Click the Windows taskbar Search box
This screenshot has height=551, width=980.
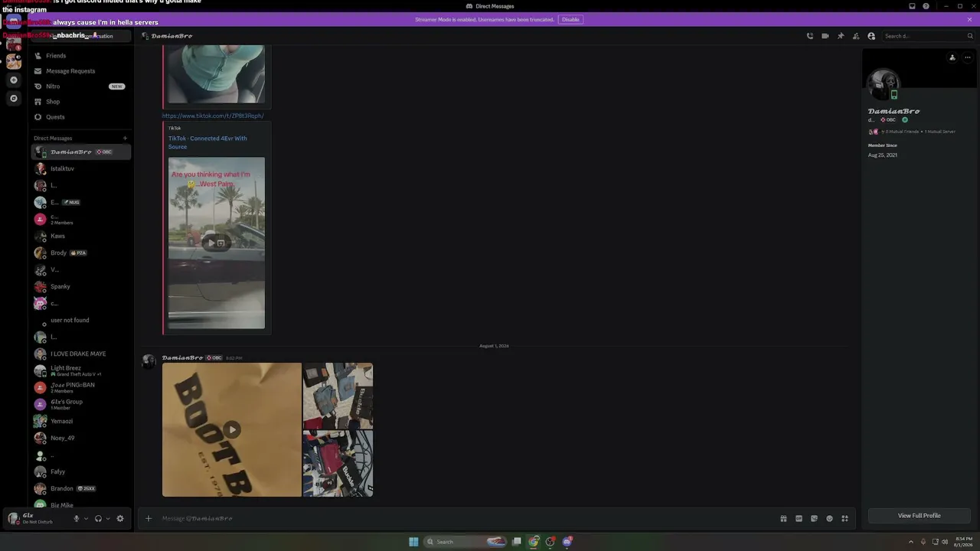pos(465,542)
